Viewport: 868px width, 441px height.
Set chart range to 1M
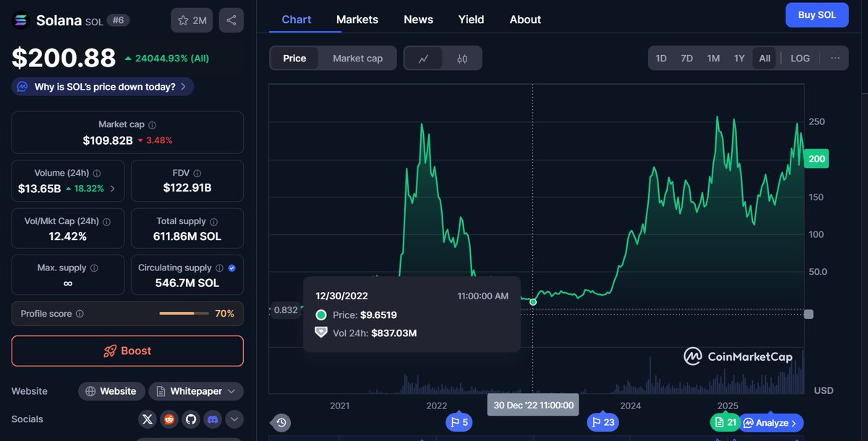click(713, 58)
